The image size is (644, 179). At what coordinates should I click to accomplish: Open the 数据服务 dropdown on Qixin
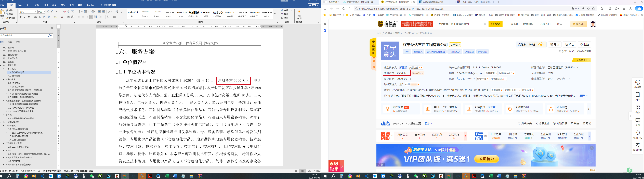pos(529,24)
